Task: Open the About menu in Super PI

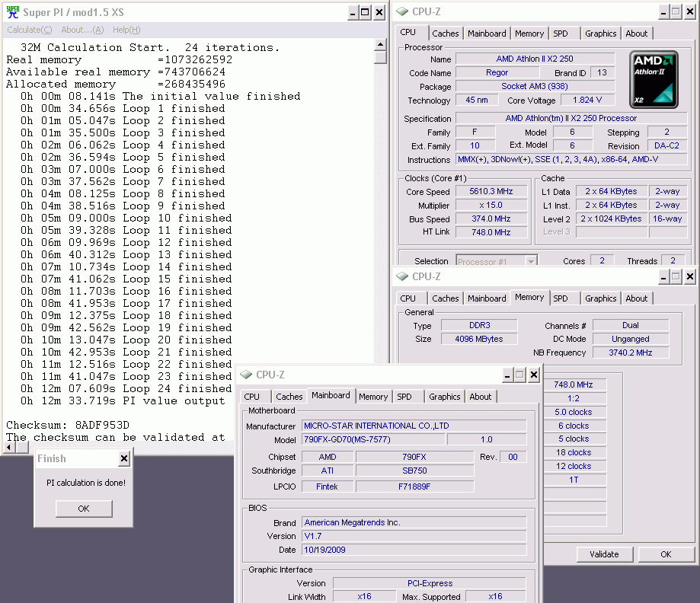Action: point(82,30)
